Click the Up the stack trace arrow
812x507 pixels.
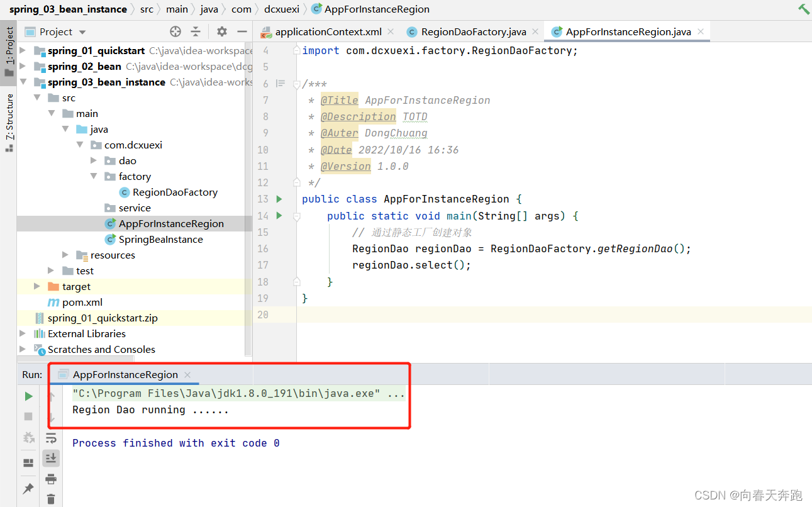(x=52, y=396)
